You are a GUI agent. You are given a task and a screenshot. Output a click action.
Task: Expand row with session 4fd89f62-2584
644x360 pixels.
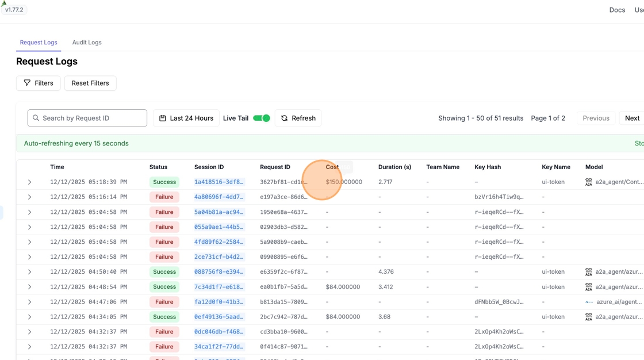(x=29, y=242)
